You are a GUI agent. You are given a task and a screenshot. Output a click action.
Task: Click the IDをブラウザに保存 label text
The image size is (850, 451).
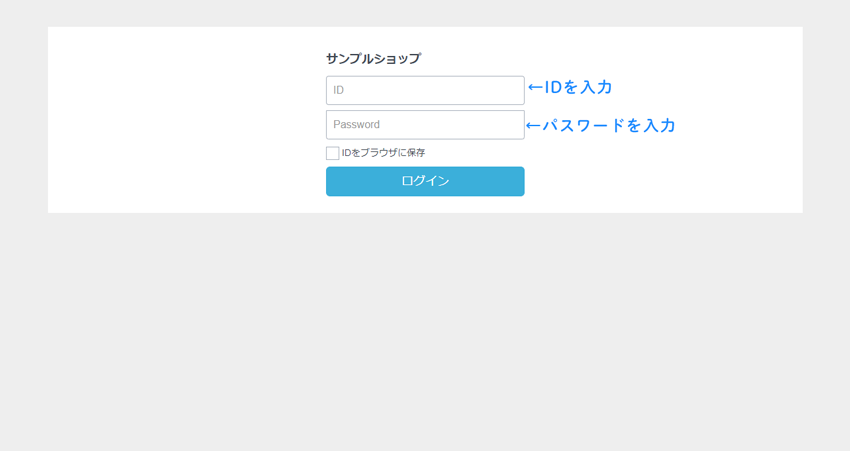click(x=383, y=153)
